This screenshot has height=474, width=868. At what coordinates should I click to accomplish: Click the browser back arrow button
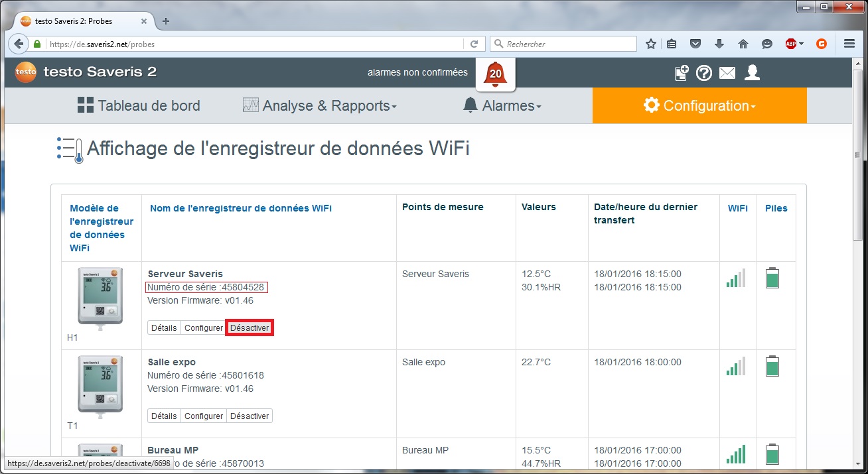[19, 44]
